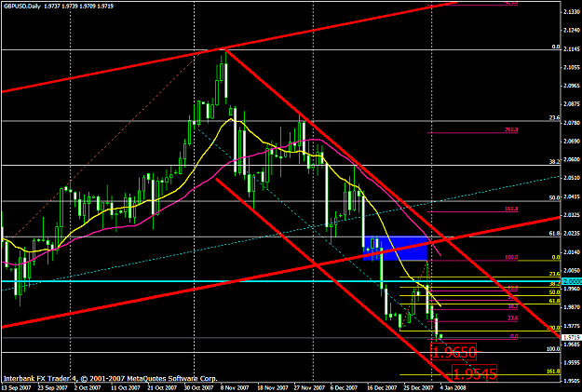The image size is (582, 392).
Task: Click the yellow 161.8 Fibonacci label near the bottom
Action: (553, 372)
